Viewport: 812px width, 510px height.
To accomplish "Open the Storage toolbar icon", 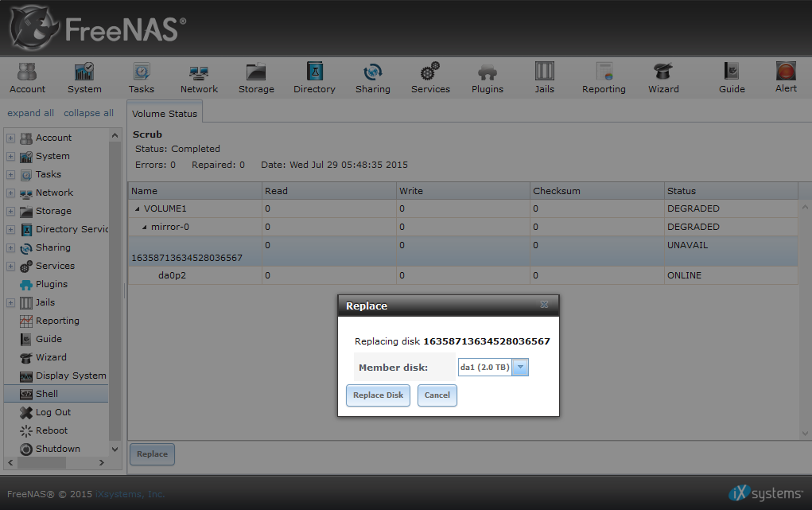I will (256, 78).
